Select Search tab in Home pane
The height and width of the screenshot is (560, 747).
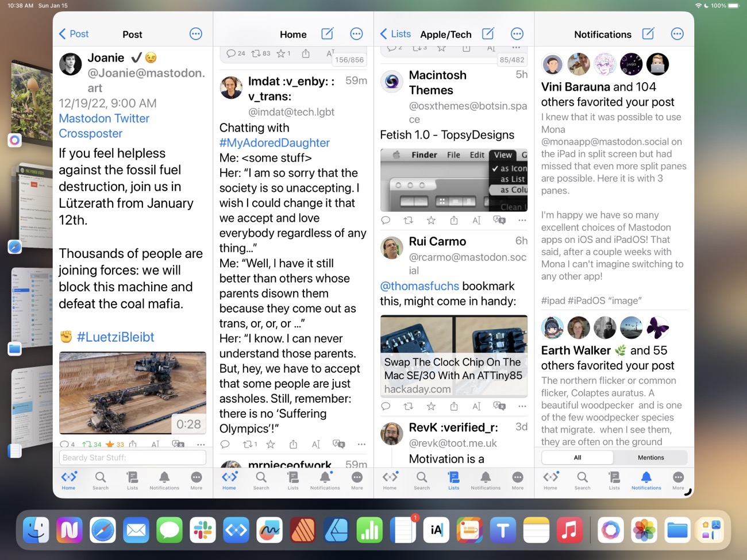click(x=261, y=481)
